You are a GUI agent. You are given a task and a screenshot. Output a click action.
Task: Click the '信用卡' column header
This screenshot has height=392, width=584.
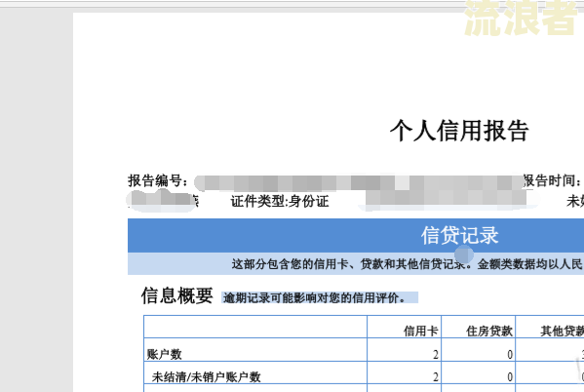(x=421, y=331)
